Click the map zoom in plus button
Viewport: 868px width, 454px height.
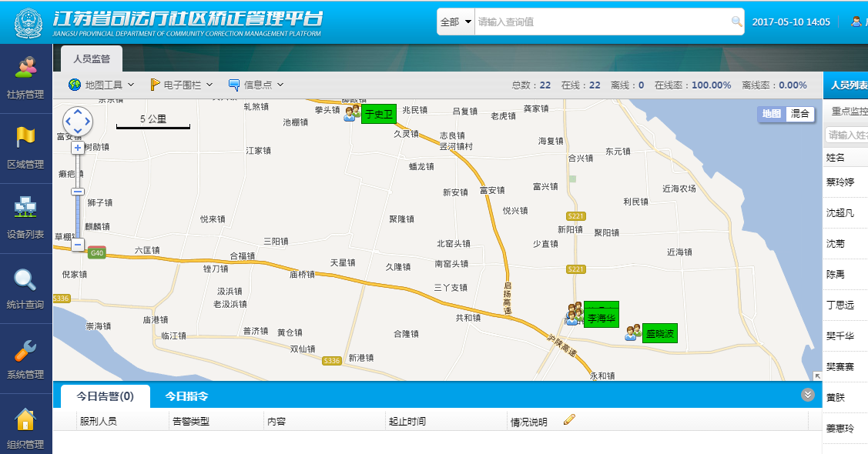(78, 148)
